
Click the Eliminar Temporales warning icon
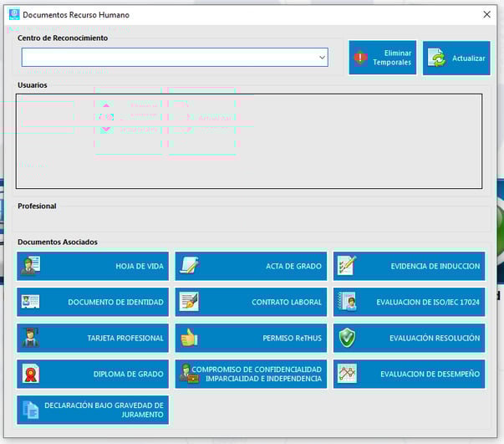[360, 59]
